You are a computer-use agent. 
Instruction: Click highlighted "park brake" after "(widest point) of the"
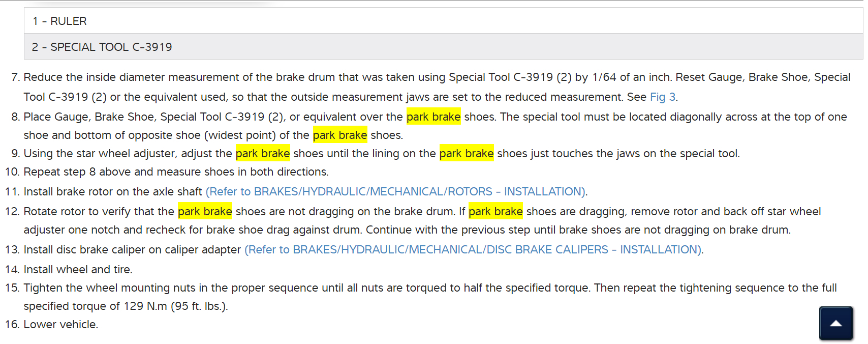(340, 135)
